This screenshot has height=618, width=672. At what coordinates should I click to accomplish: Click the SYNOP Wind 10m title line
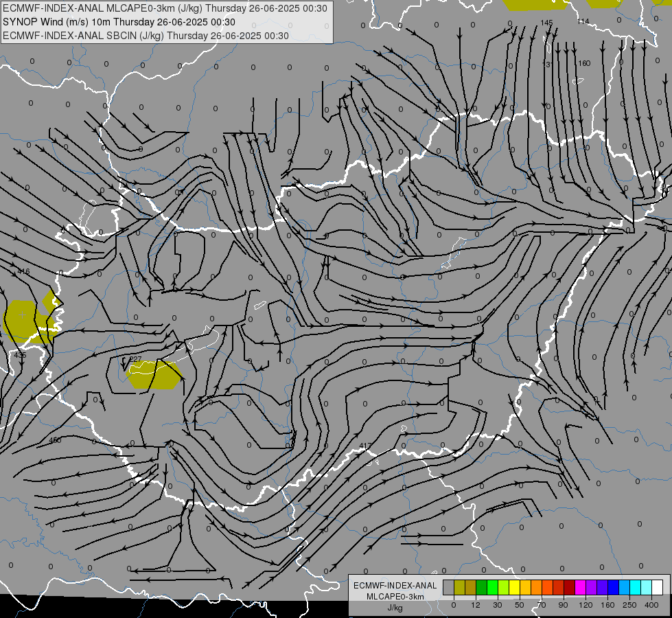pyautogui.click(x=119, y=22)
